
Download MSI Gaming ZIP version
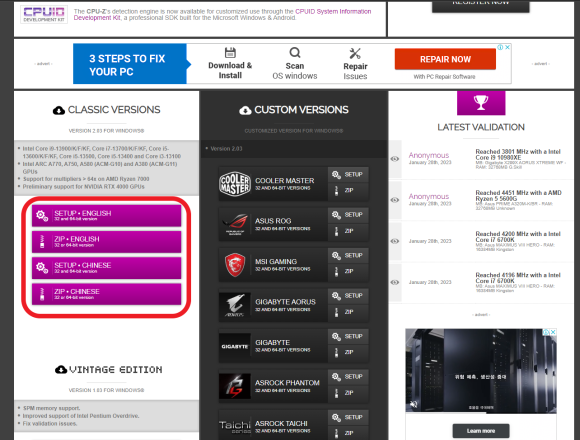click(348, 272)
